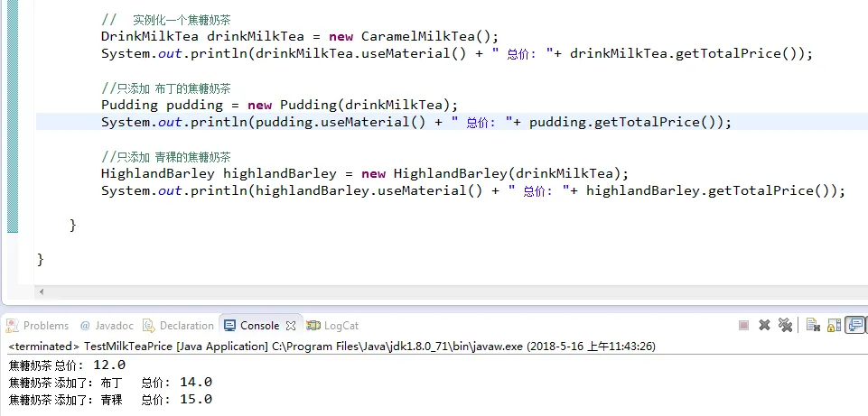Click the 'new' keyword before CaramelMilkTea
Viewport: 868px width, 416px height.
click(341, 37)
